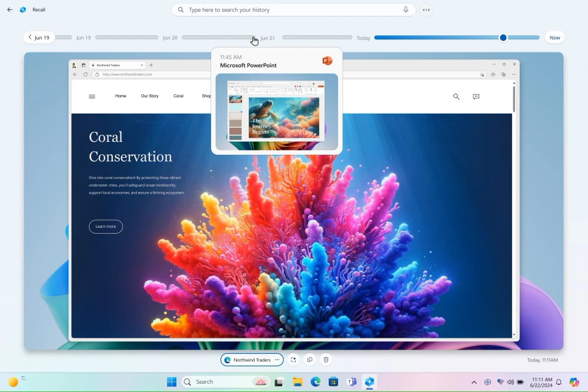Go back using the Recall back arrow

coord(10,10)
